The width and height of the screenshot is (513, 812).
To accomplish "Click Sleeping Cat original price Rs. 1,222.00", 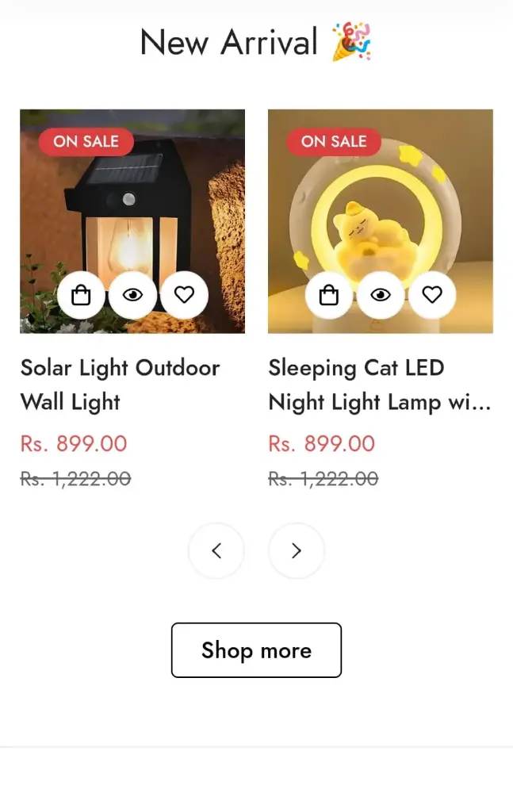I will [323, 479].
